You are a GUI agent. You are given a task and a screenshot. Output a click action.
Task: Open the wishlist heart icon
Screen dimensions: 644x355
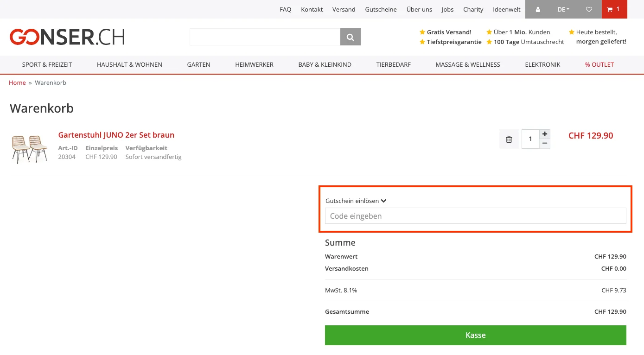click(589, 9)
